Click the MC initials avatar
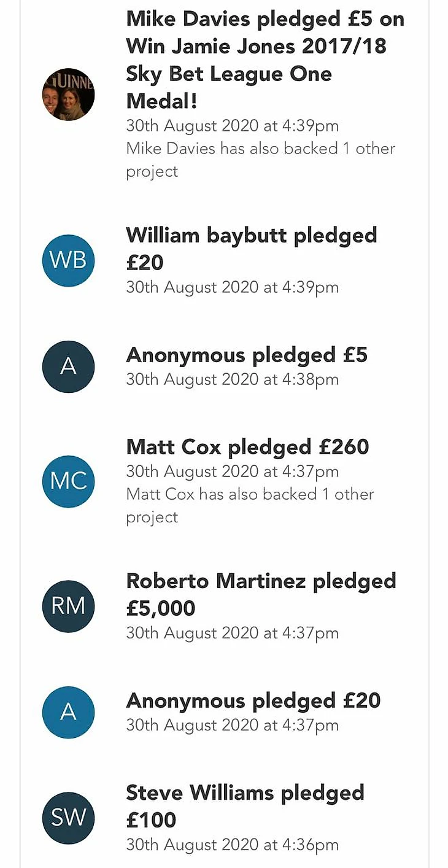 tap(68, 481)
